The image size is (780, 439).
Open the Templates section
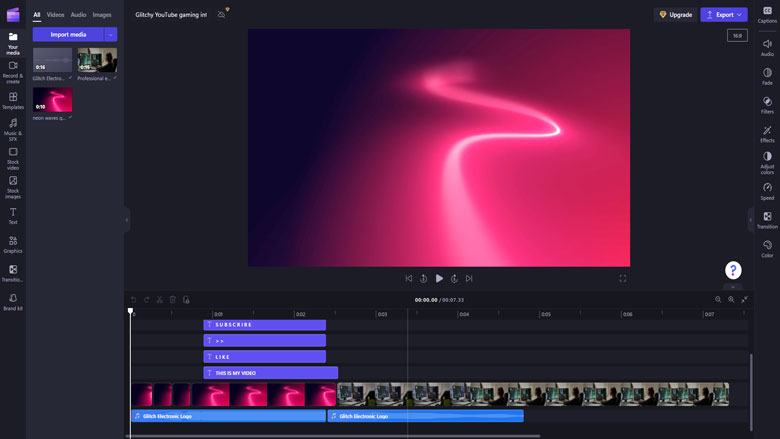click(x=13, y=100)
